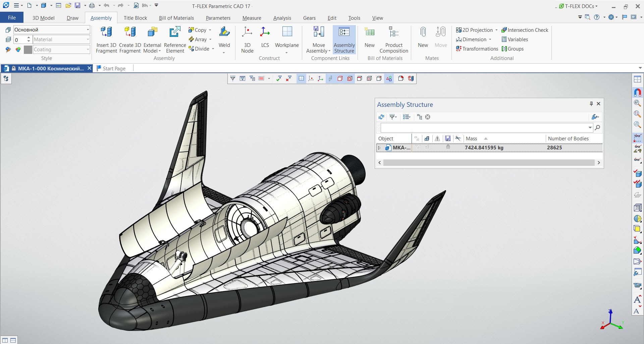This screenshot has height=344, width=644.
Task: Toggle 3D profile selection filter
Action: [x=330, y=79]
